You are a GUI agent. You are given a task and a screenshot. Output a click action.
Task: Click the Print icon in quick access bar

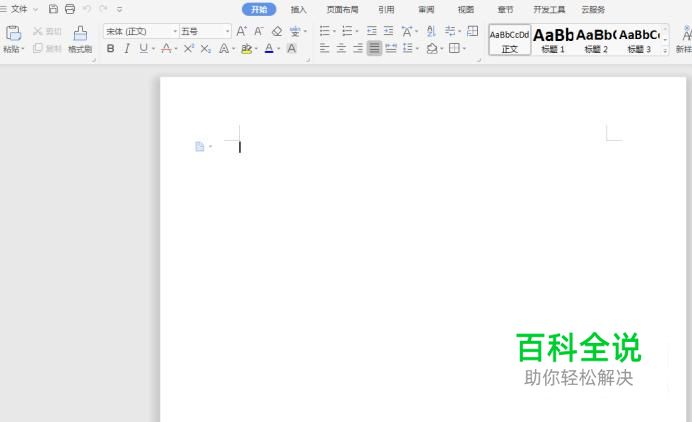(70, 9)
